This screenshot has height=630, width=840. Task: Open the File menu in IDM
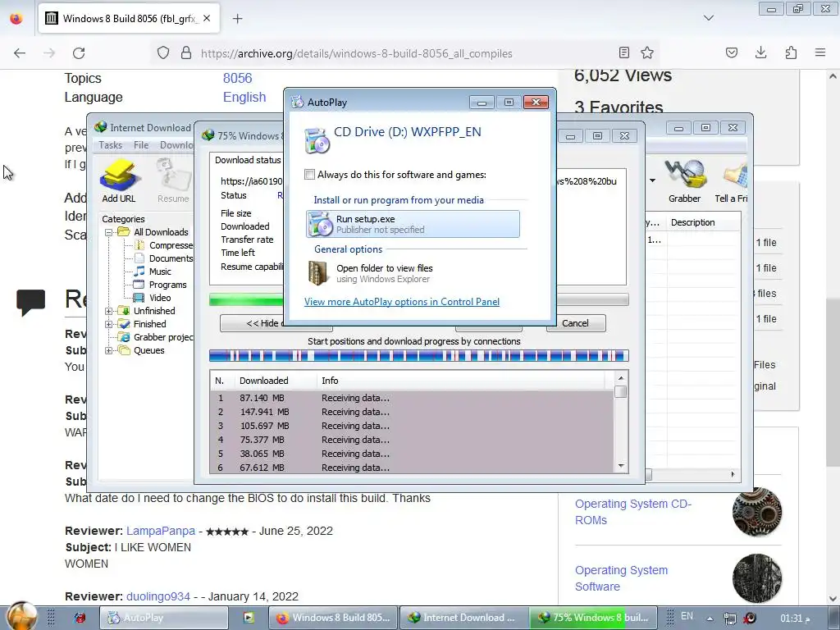click(x=141, y=145)
